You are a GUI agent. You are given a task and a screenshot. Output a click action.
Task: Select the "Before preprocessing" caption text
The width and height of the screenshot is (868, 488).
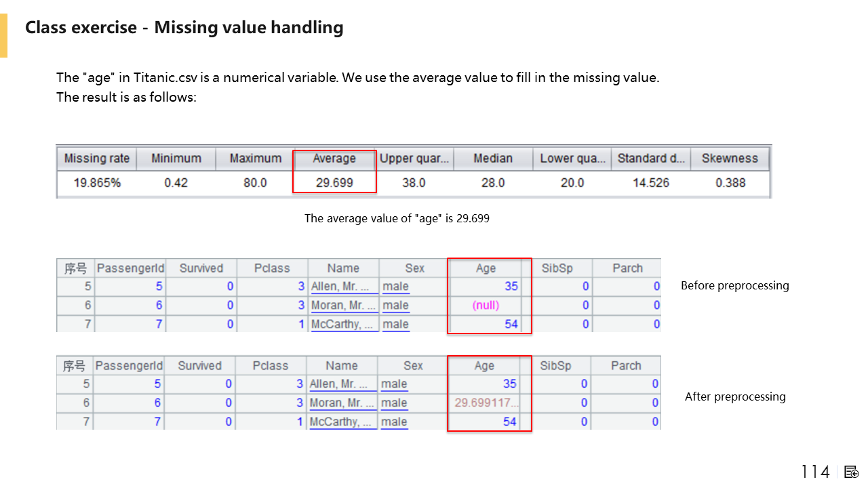tap(734, 285)
